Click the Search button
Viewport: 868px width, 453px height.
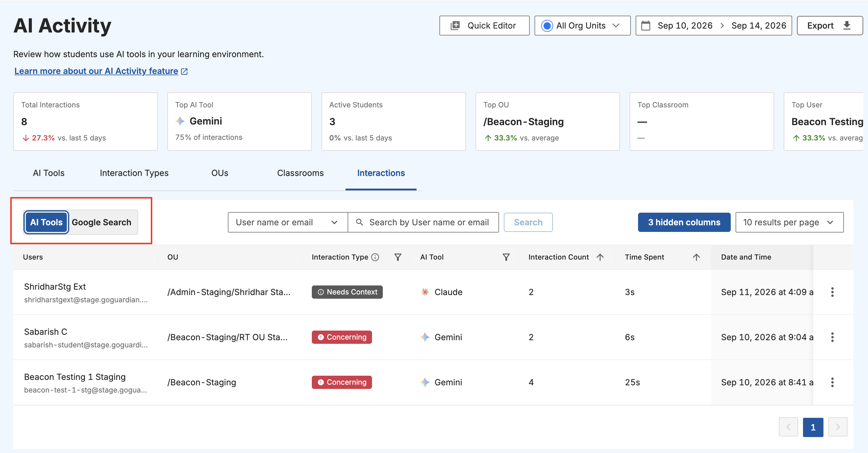528,222
